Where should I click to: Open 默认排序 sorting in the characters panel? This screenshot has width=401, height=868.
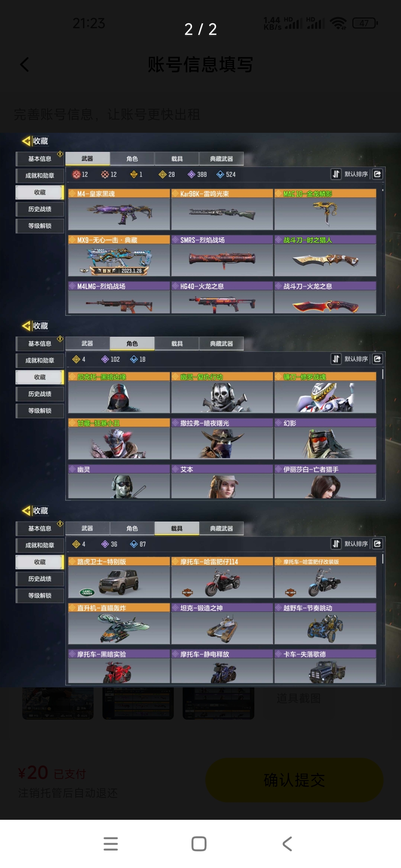356,359
